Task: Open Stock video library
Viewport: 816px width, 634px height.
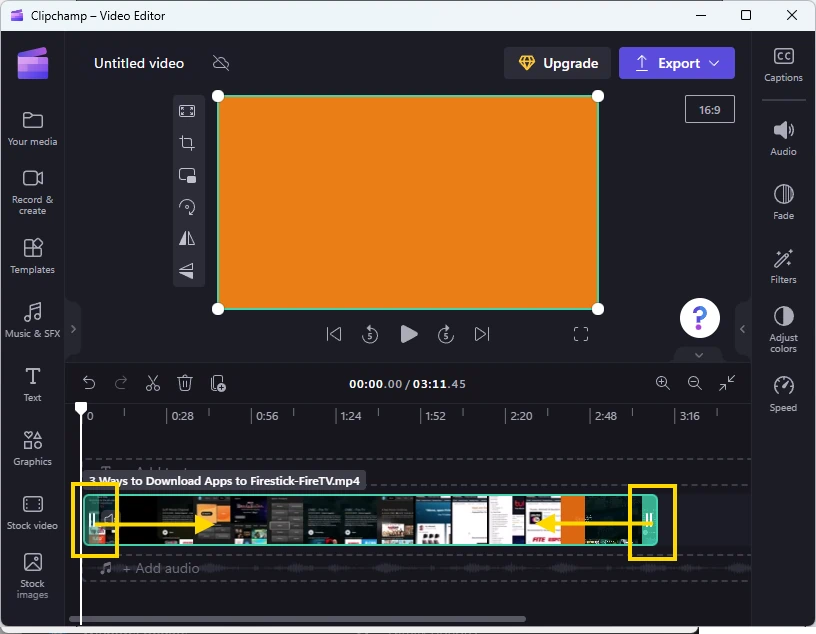Action: pos(32,512)
